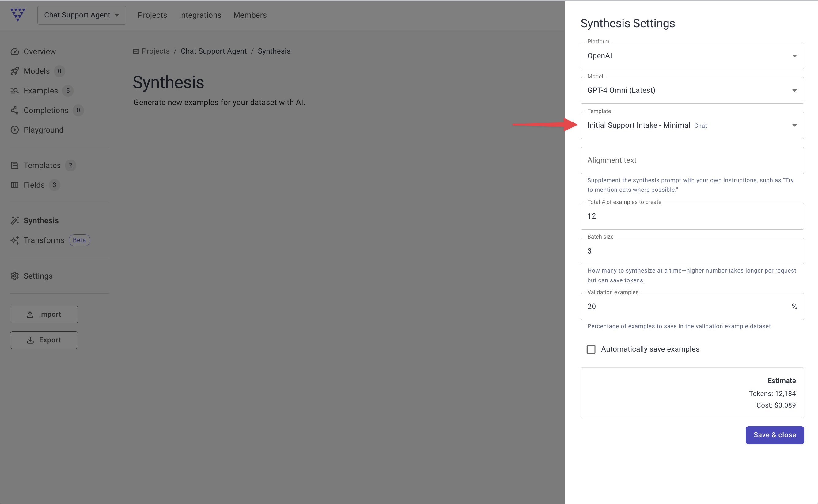This screenshot has width=818, height=504.
Task: Open the Model dropdown with GPT-4 Omni
Action: tap(692, 91)
